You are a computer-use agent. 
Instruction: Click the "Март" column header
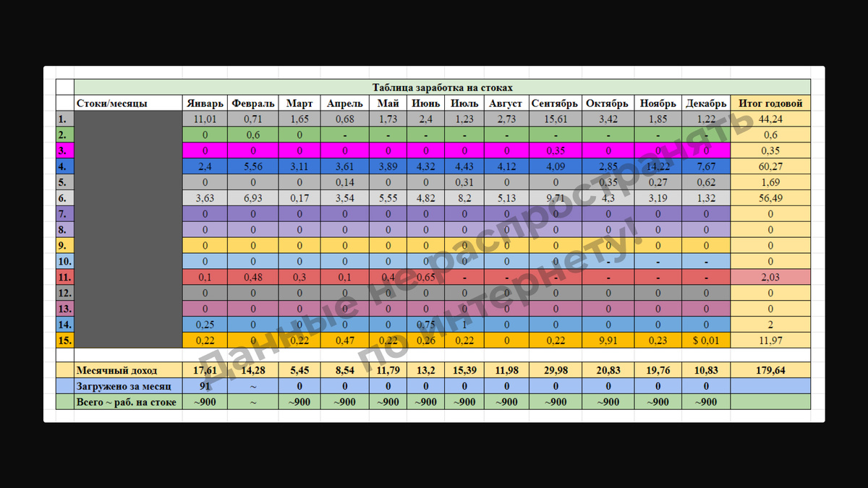tap(299, 103)
